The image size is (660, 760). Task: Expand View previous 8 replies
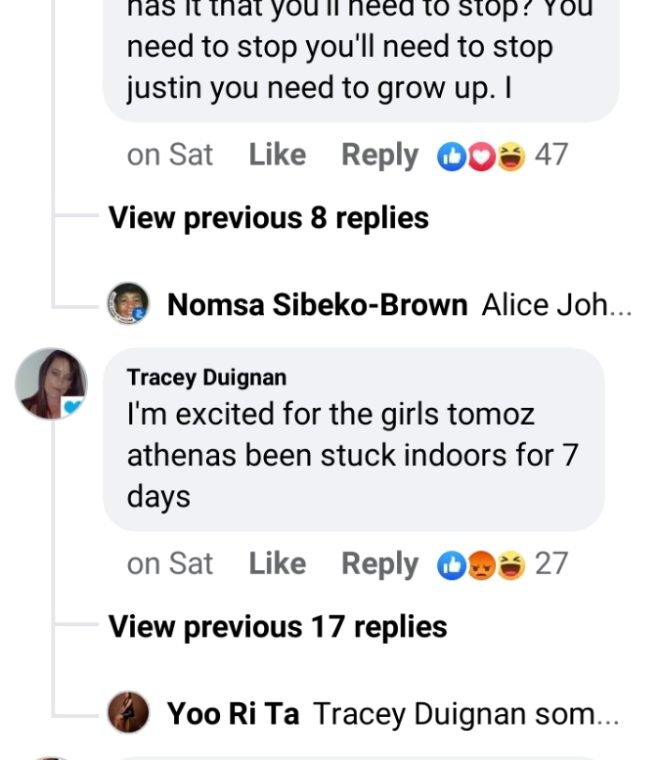pyautogui.click(x=268, y=218)
